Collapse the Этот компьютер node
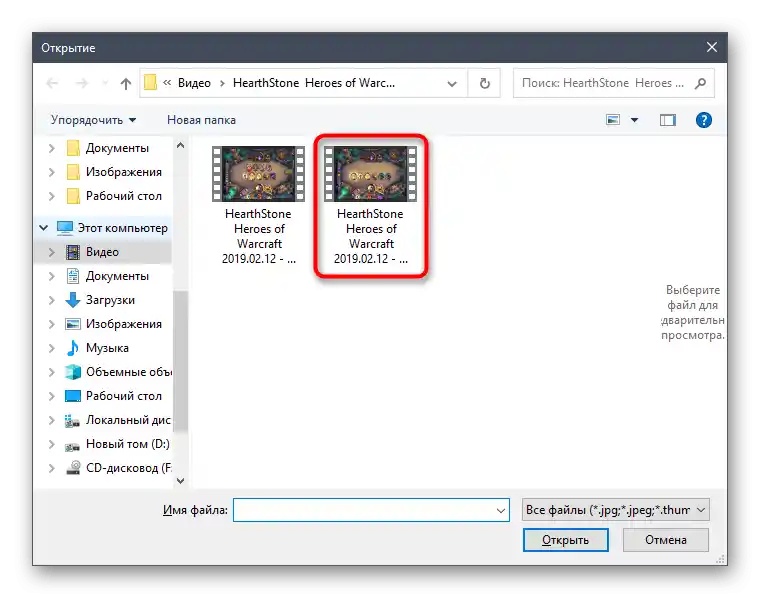This screenshot has height=598, width=760. coord(44,227)
